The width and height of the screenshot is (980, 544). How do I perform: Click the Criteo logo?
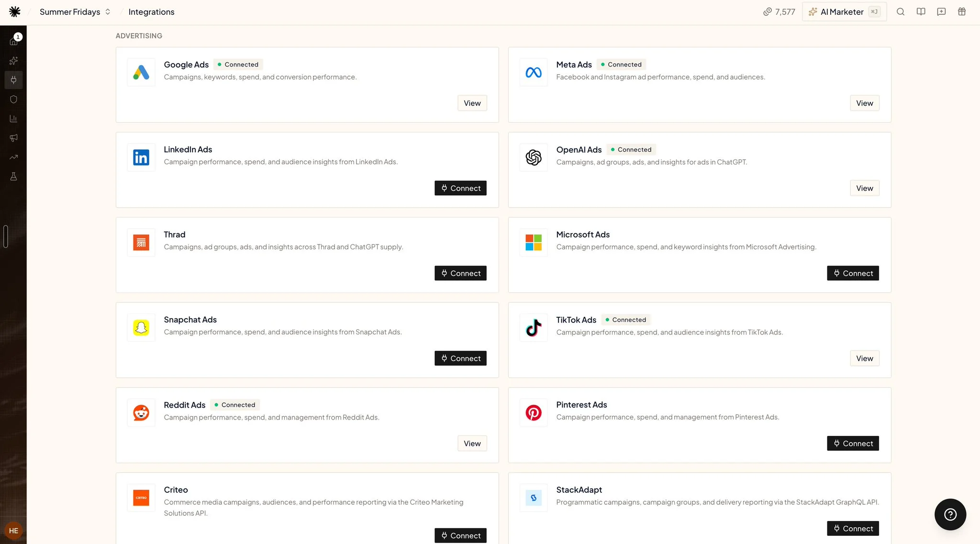[141, 498]
